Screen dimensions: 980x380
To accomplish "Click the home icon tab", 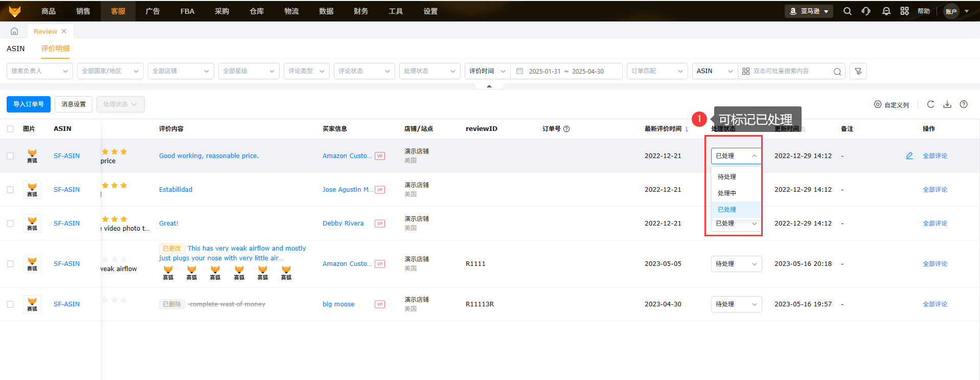I will tap(14, 31).
